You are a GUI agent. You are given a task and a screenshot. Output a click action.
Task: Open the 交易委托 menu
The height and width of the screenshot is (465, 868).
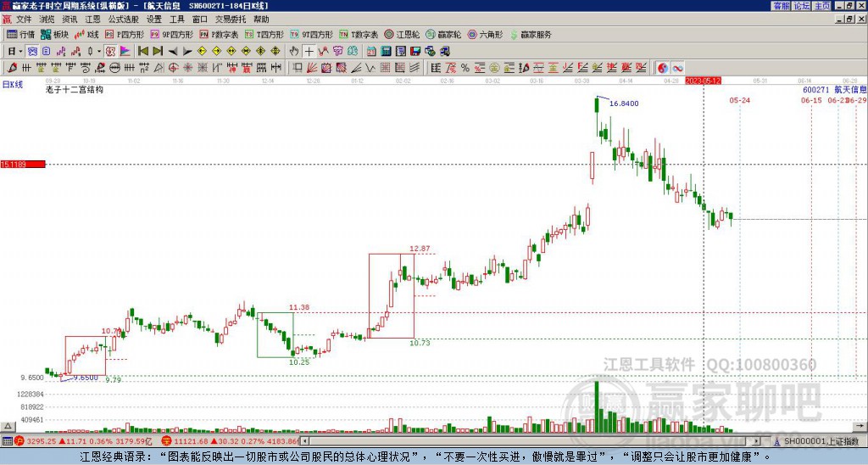231,20
